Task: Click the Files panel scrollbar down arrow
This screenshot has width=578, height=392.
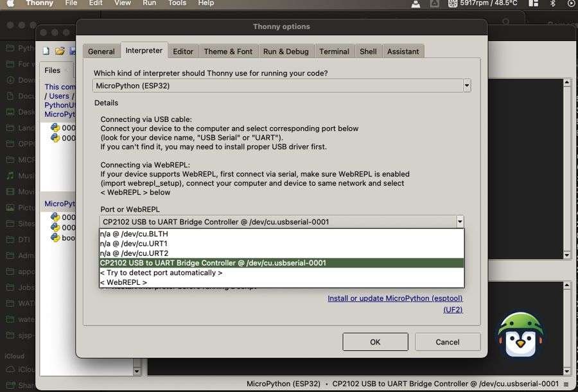Action: [137, 371]
